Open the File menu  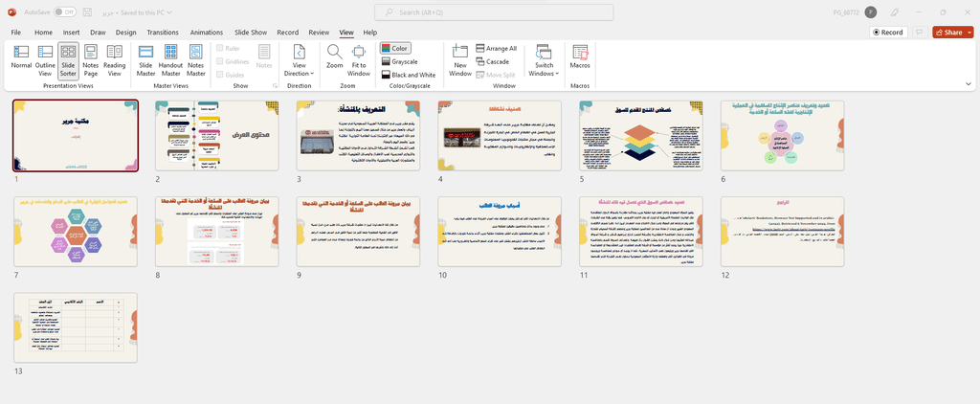(x=16, y=33)
